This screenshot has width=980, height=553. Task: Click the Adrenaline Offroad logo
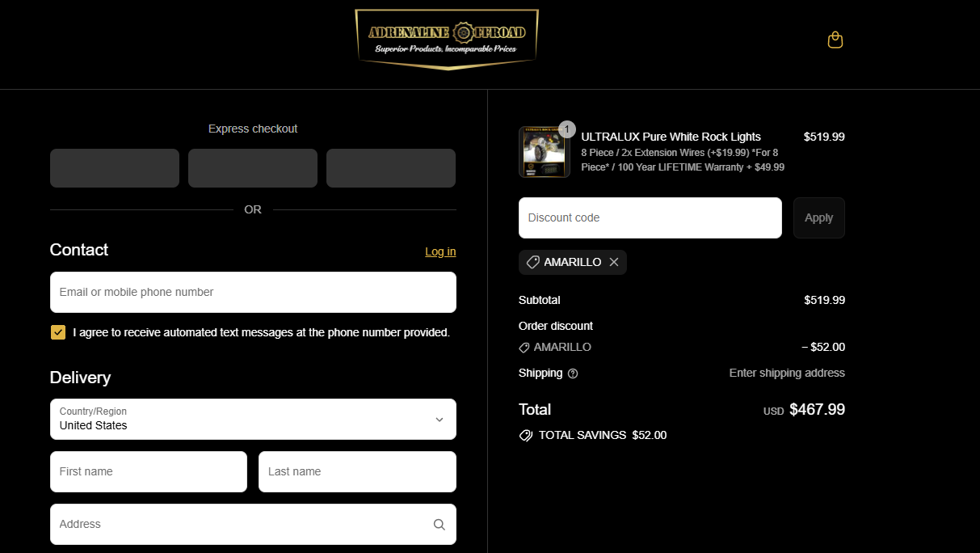(447, 40)
